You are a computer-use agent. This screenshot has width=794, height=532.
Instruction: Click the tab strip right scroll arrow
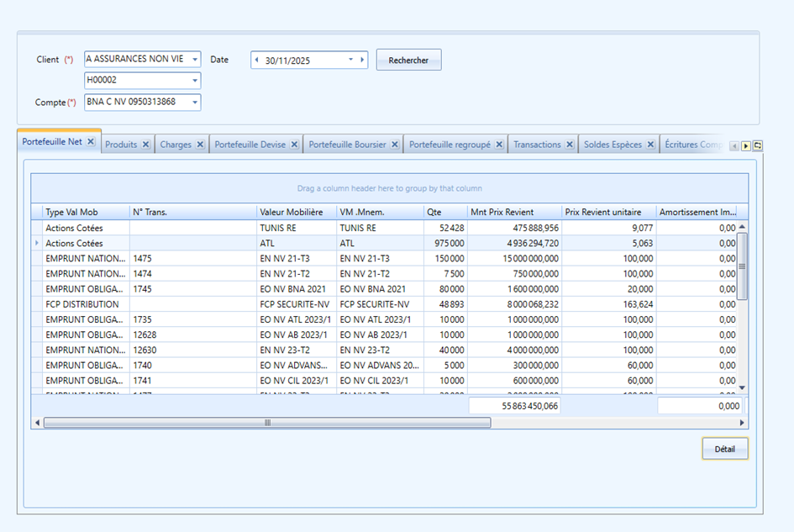point(746,146)
